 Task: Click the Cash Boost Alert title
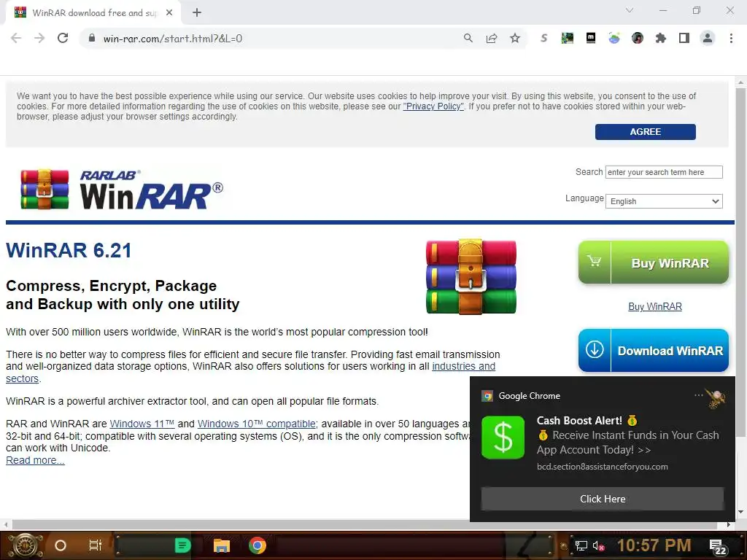[x=578, y=421]
